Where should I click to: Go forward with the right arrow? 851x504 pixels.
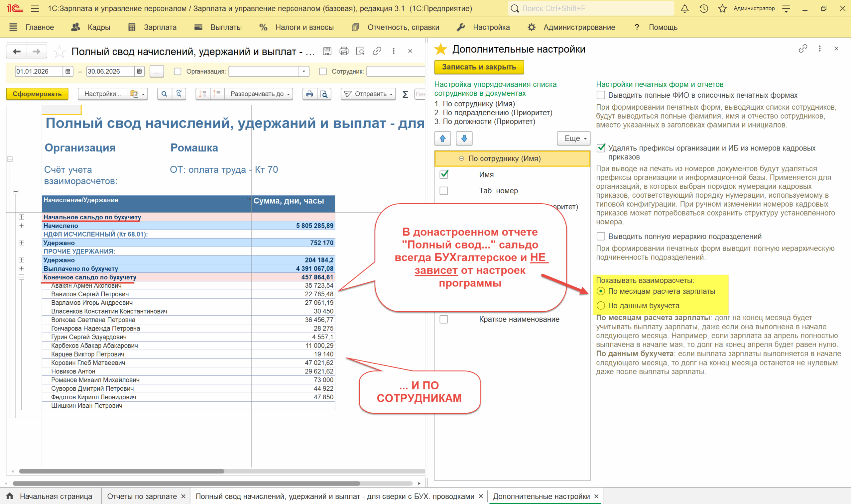(x=37, y=51)
